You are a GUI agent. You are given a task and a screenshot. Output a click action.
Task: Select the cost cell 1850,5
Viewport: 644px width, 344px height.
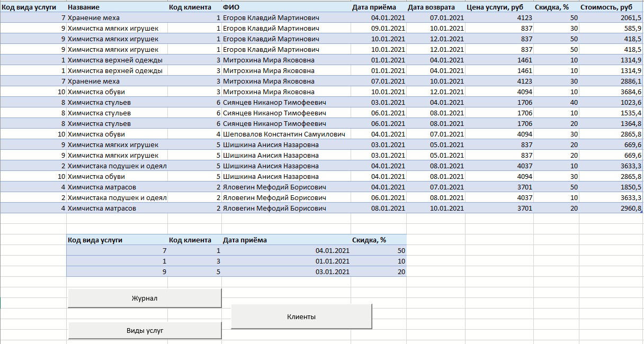[x=611, y=187]
